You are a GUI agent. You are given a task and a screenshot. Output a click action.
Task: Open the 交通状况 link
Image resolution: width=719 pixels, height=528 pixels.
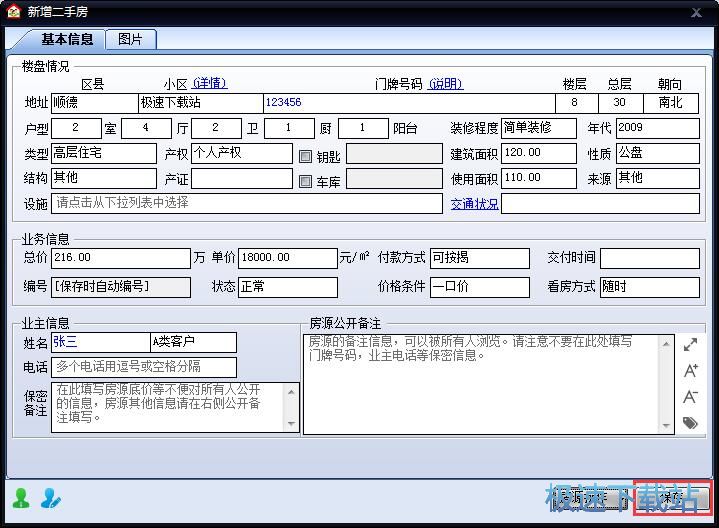tap(474, 204)
